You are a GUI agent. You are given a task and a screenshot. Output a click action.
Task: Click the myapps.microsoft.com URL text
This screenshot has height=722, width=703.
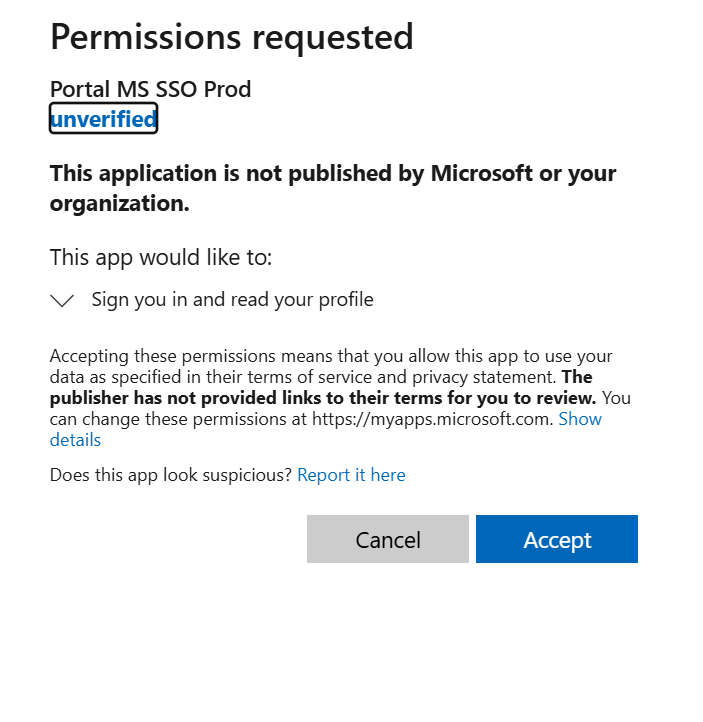pyautogui.click(x=432, y=419)
